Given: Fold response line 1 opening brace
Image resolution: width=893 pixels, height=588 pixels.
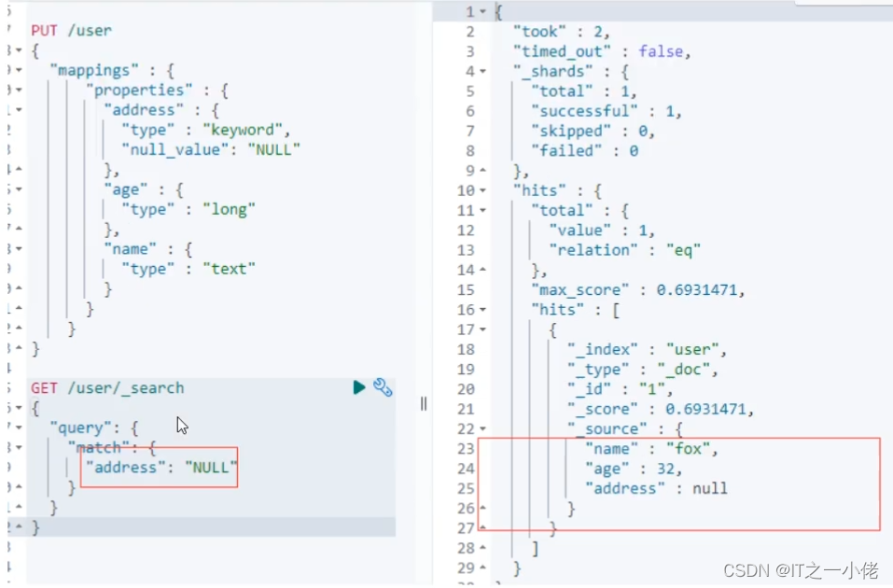Looking at the screenshot, I should (x=483, y=11).
